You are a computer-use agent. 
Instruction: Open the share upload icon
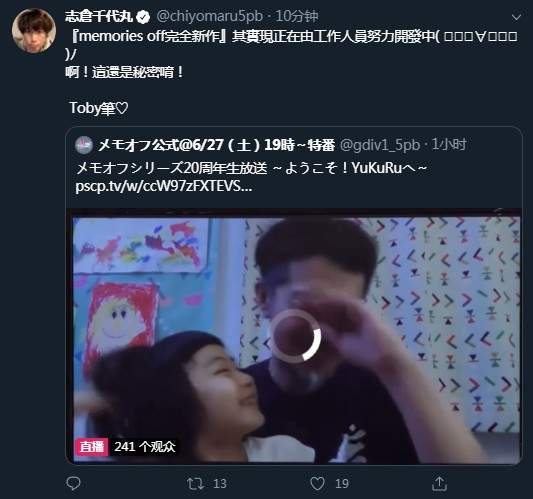point(439,483)
